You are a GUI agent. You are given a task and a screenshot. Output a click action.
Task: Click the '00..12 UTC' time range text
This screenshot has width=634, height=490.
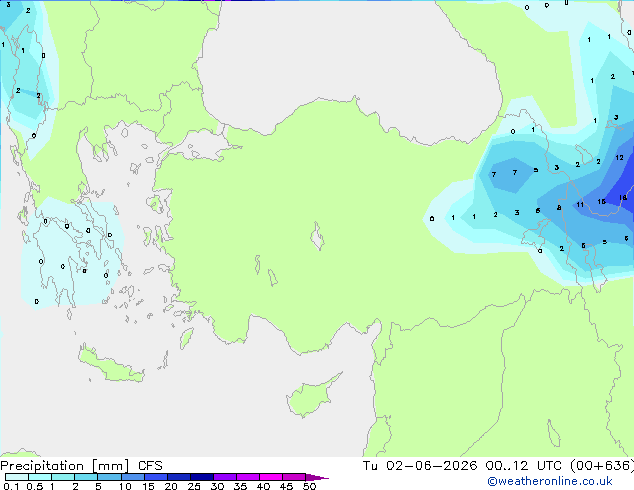coord(524,466)
